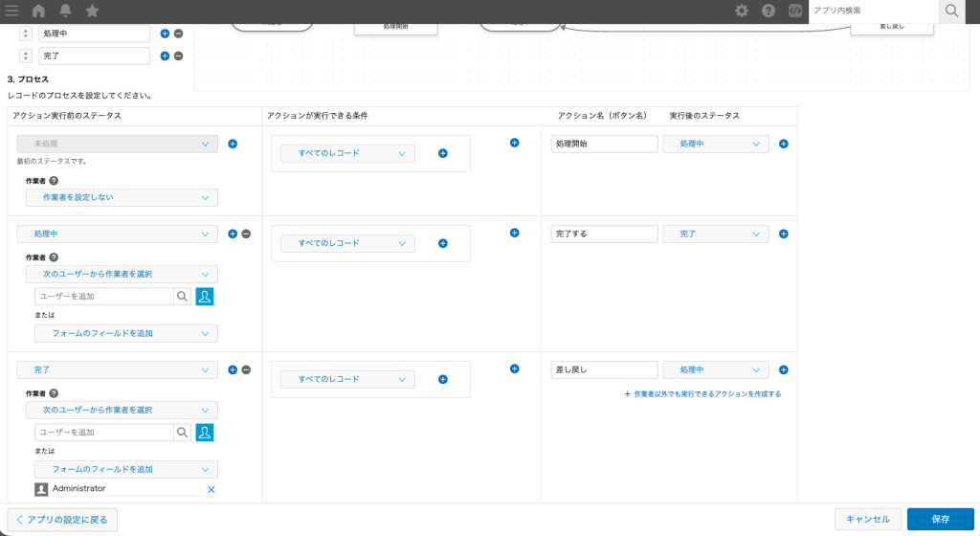This screenshot has width=980, height=536.
Task: Open すべてのレコード condition dropdown in 完了 row
Action: (x=347, y=379)
